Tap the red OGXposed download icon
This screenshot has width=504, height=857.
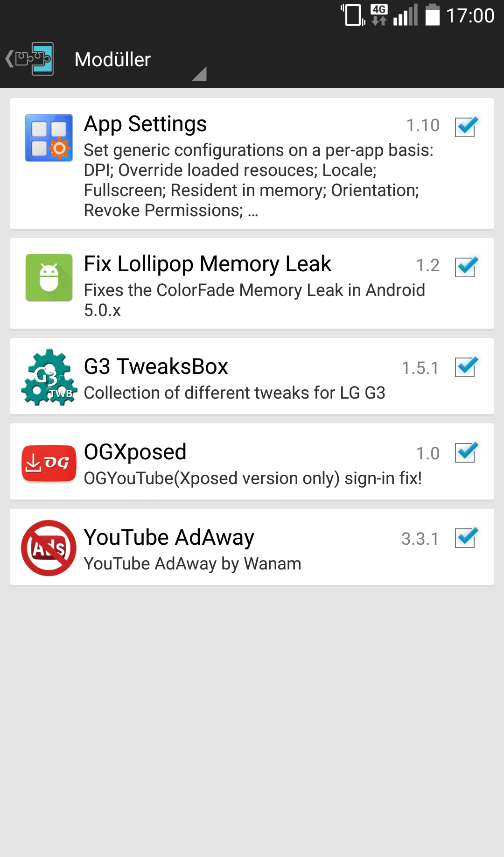point(49,463)
